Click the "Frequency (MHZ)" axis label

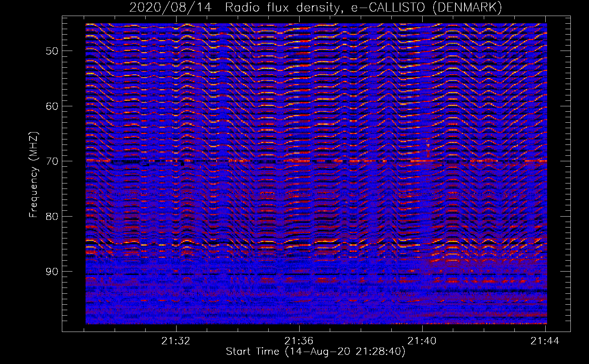coord(33,175)
